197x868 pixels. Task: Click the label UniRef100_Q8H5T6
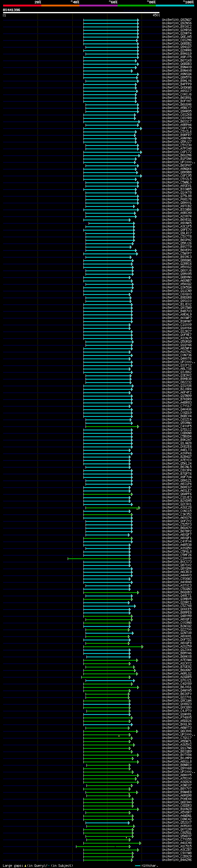point(177,78)
